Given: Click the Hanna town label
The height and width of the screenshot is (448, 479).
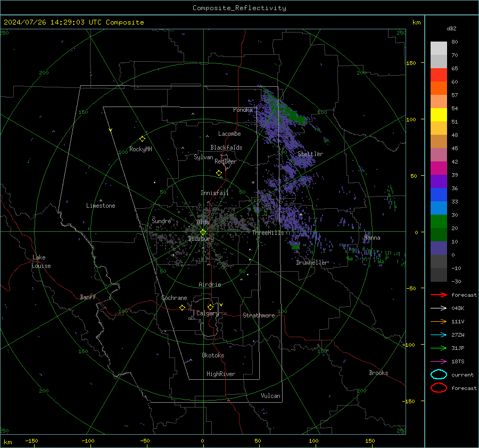Looking at the screenshot, I should pos(372,238).
